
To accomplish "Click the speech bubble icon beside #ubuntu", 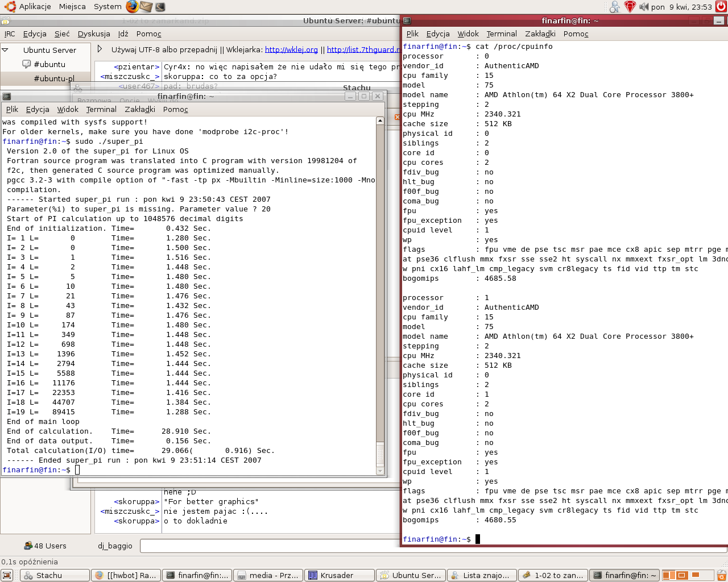I will coord(26,64).
